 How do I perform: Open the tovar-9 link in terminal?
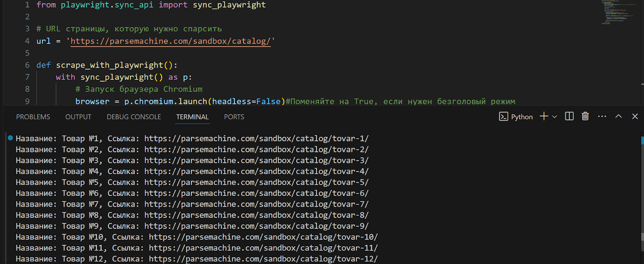click(256, 227)
